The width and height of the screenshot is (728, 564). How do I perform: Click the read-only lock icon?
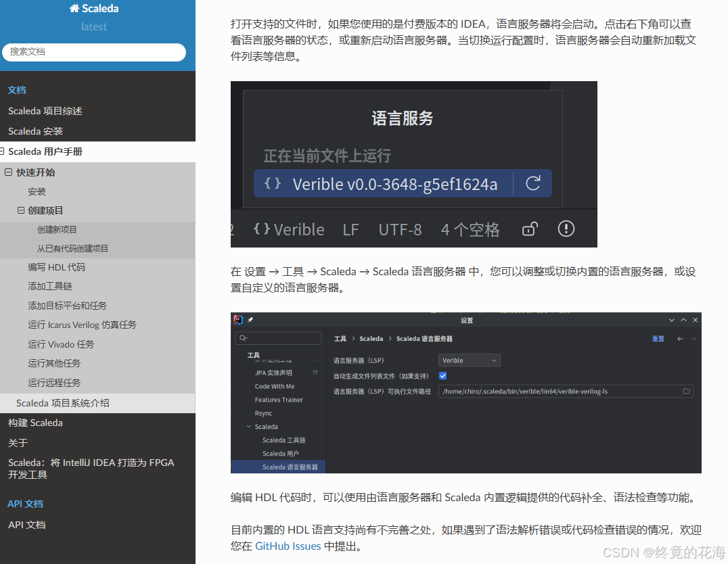point(530,229)
